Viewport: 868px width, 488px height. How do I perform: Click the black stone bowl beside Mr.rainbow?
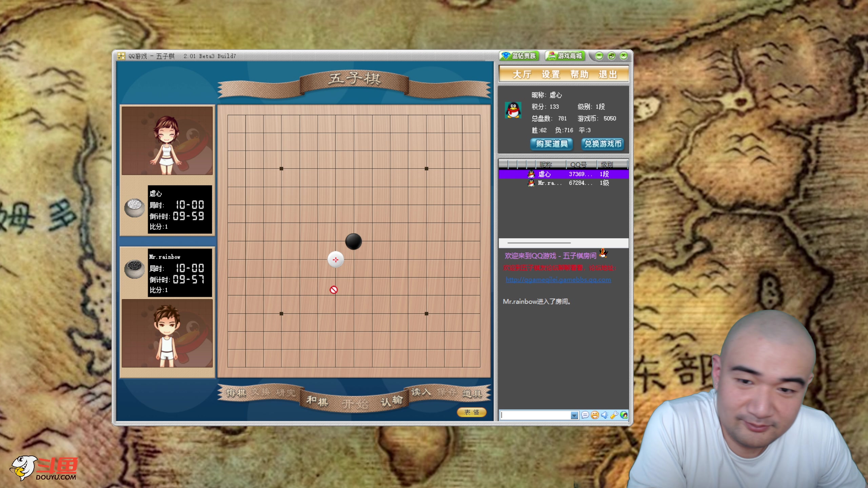135,269
